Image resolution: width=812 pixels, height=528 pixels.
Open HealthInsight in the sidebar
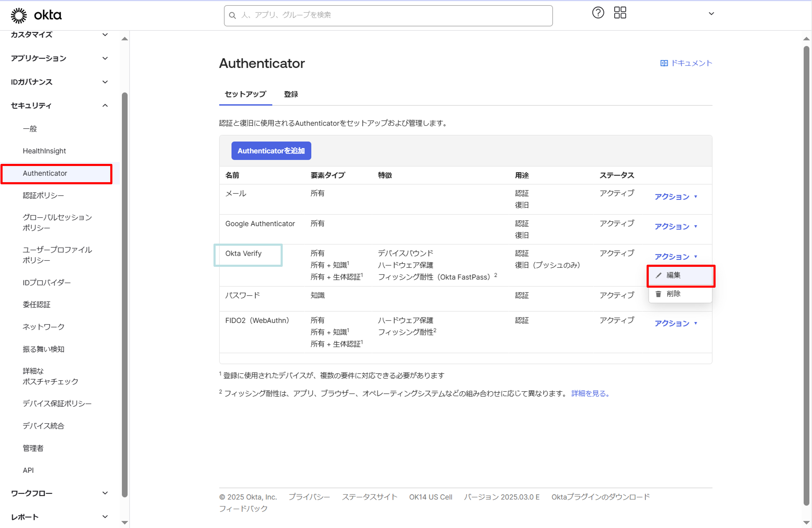[x=44, y=151]
